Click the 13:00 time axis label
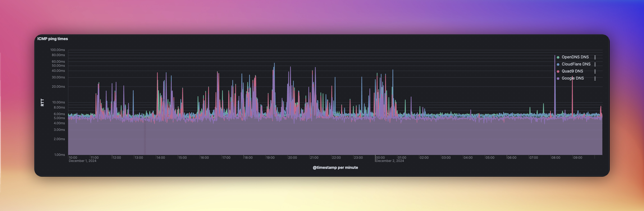The width and height of the screenshot is (644, 211). tap(139, 158)
